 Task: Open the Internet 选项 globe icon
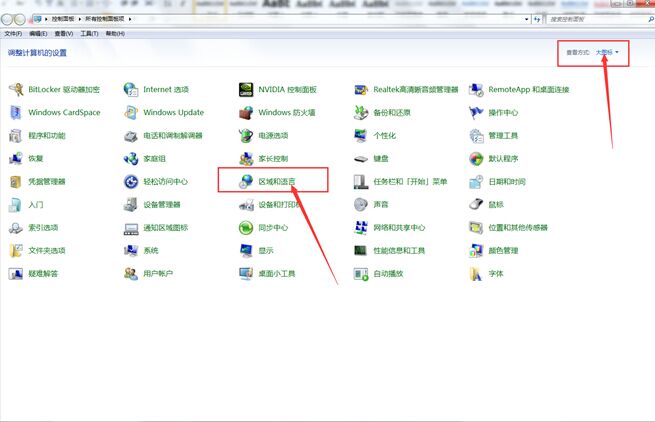coord(131,89)
